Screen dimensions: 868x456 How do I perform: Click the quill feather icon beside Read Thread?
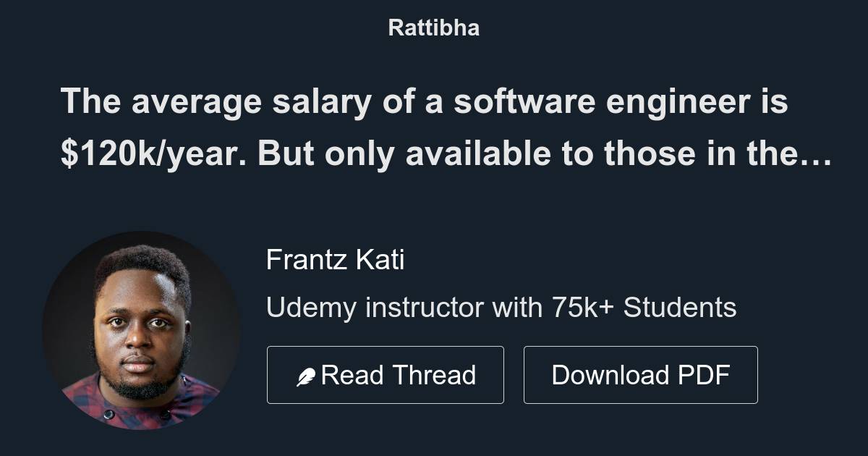[x=307, y=374]
